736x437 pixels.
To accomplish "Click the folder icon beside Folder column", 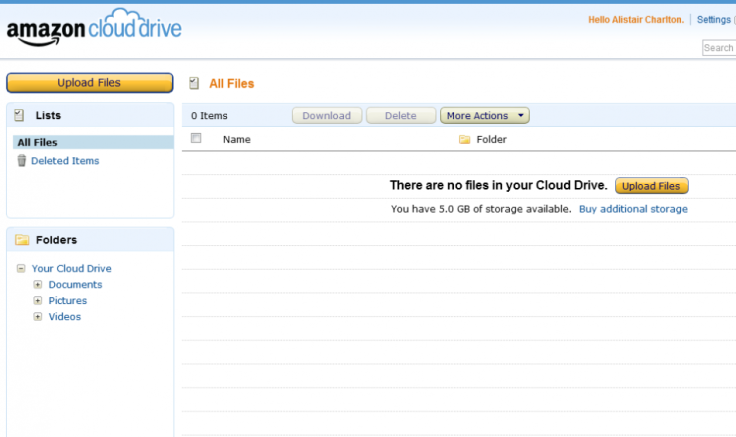I will (464, 139).
